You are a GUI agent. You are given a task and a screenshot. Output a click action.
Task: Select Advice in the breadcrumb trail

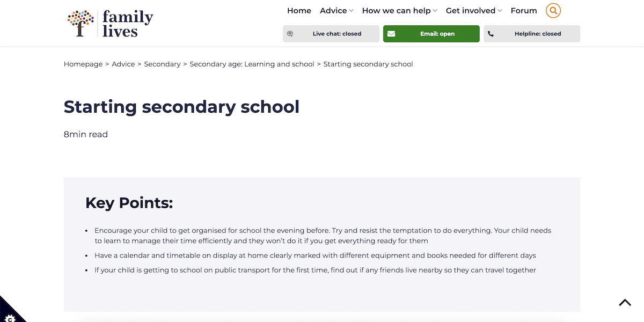(x=123, y=64)
